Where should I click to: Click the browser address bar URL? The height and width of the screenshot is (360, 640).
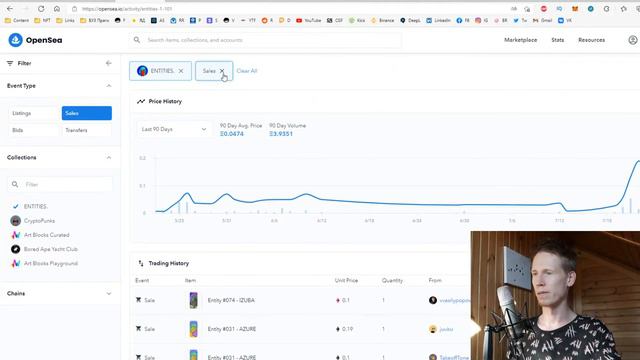[127, 9]
